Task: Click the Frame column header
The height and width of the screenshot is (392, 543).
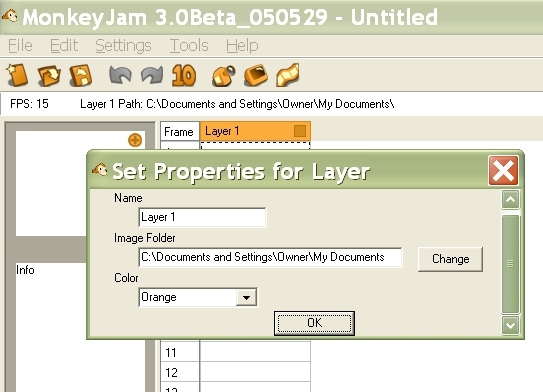Action: pyautogui.click(x=180, y=131)
